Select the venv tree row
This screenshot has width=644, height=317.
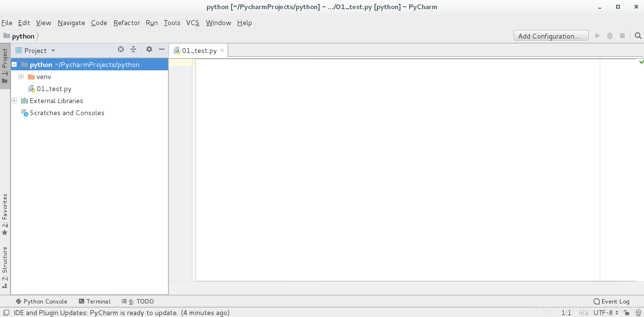(90, 77)
